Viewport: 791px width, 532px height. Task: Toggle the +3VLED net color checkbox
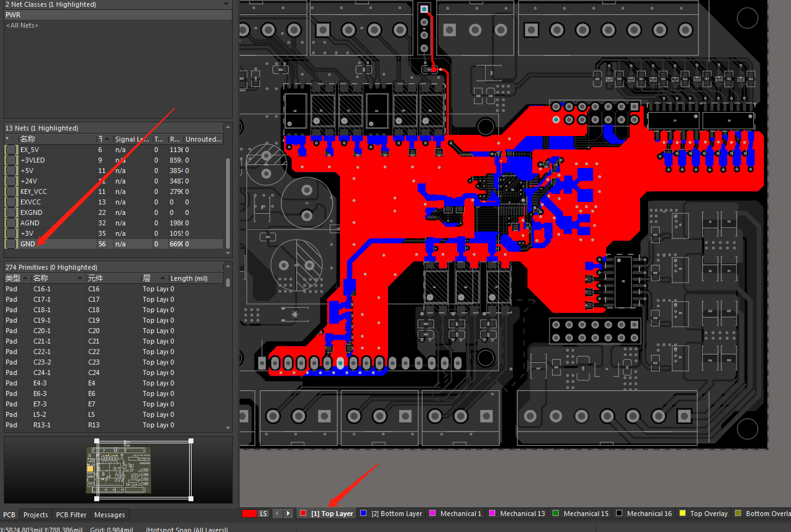tap(11, 160)
